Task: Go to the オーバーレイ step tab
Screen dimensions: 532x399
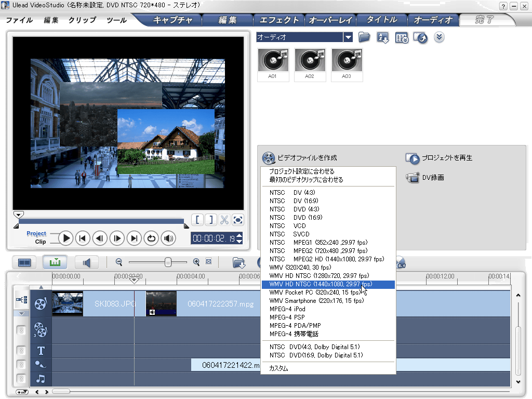Action: point(330,20)
